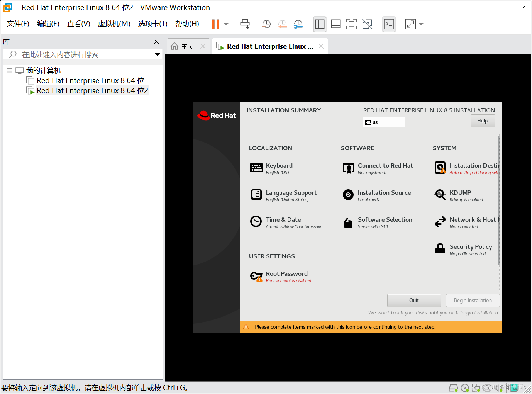Image resolution: width=532 pixels, height=394 pixels.
Task: Click the unity mode toolbar icon
Action: pos(368,24)
